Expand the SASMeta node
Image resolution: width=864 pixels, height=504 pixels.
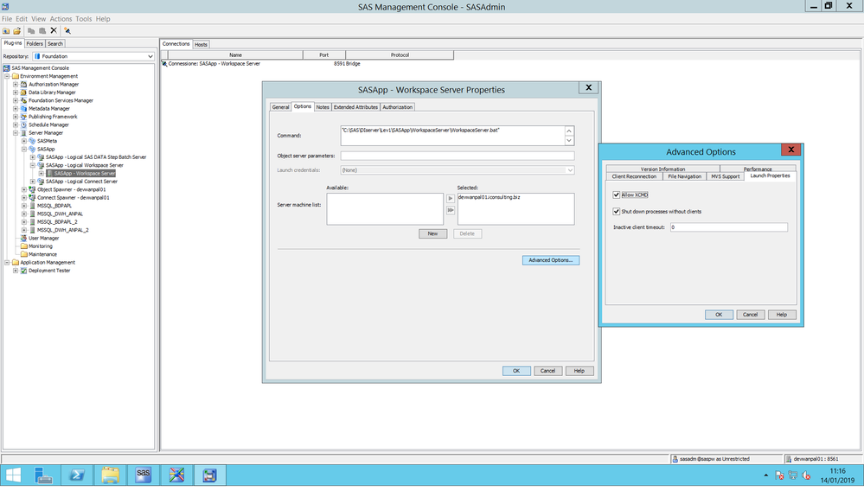pos(24,141)
